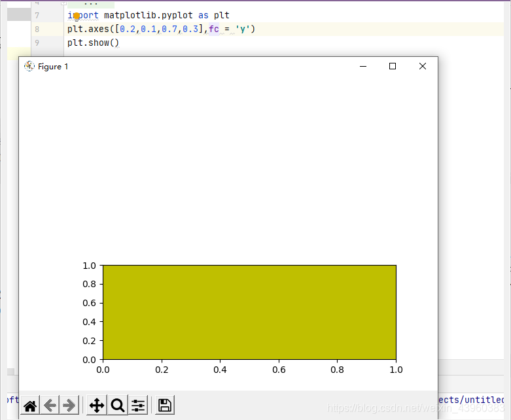
Task: Click the 0.7 value in axes list
Action: pos(169,29)
